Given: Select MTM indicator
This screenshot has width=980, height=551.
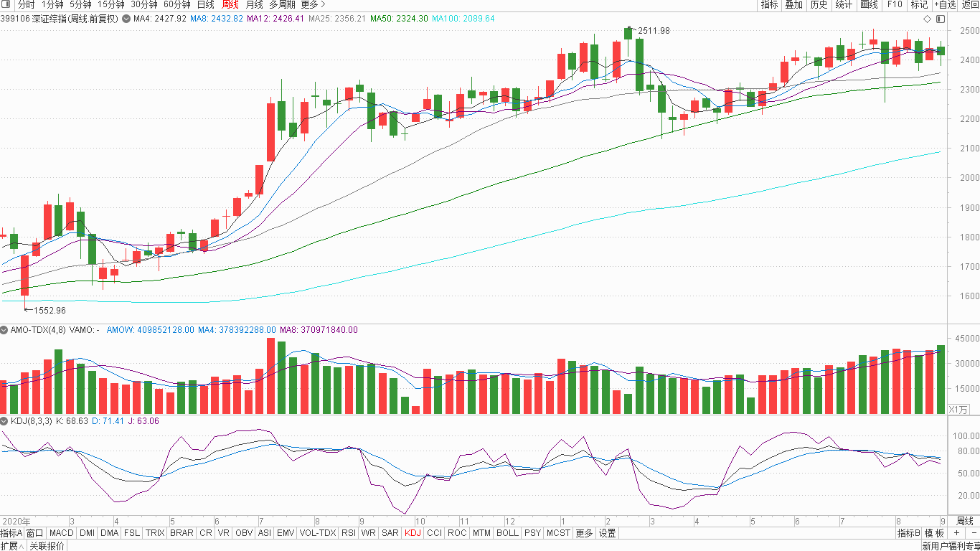Looking at the screenshot, I should pos(482,533).
